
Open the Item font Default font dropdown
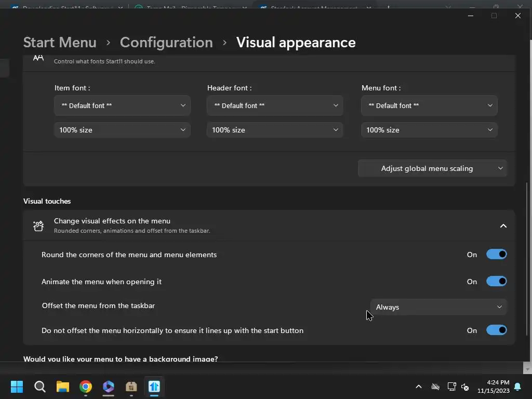pyautogui.click(x=122, y=105)
